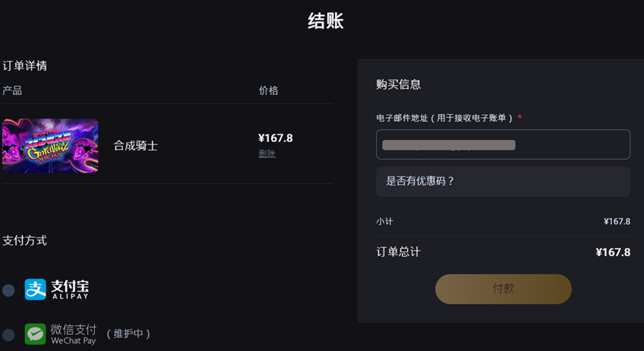Viewport: 644px width, 351px height.
Task: Click the (维护中) maintenance notice
Action: tap(128, 334)
